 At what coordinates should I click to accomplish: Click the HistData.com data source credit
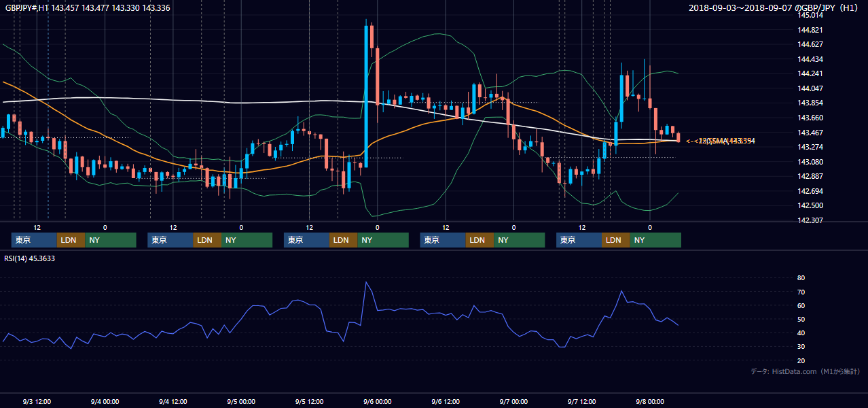(x=806, y=371)
